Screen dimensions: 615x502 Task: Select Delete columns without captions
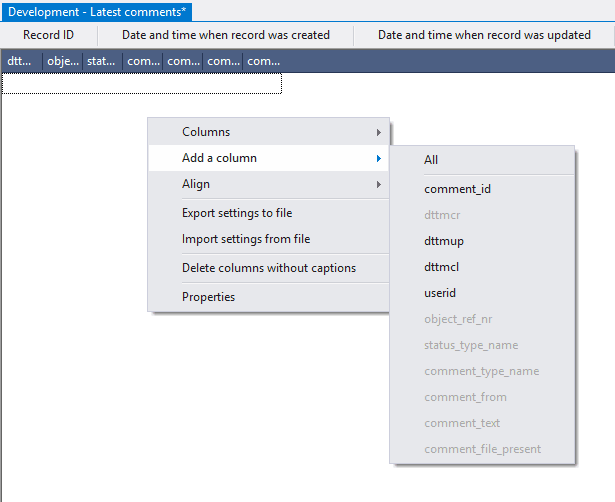click(269, 268)
